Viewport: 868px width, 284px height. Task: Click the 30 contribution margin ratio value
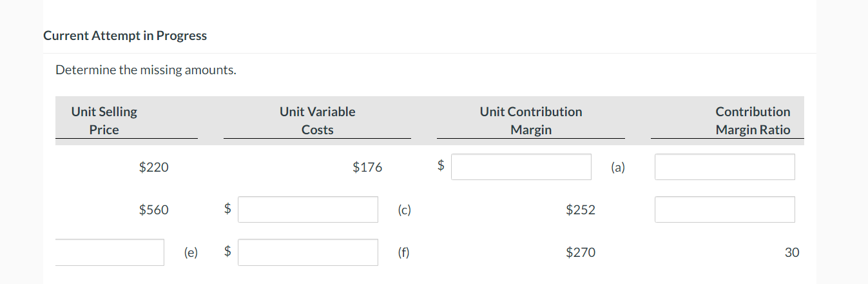[x=791, y=252]
